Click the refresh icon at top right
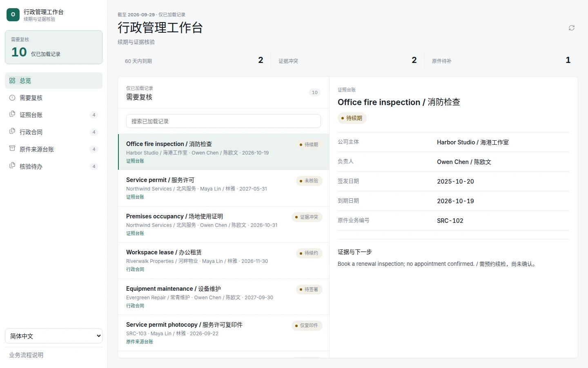 572,28
